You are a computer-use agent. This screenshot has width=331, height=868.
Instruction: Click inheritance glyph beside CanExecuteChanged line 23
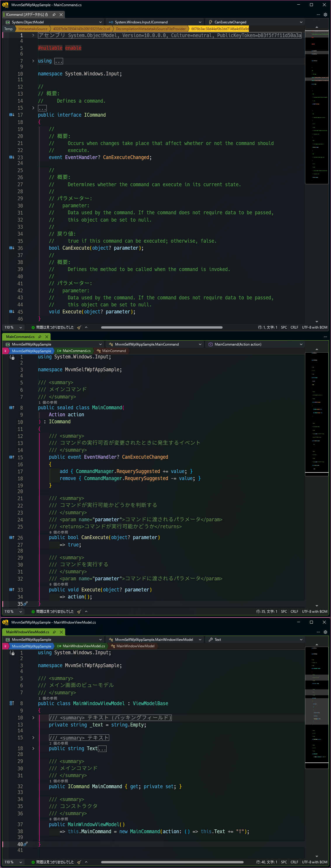point(11,157)
